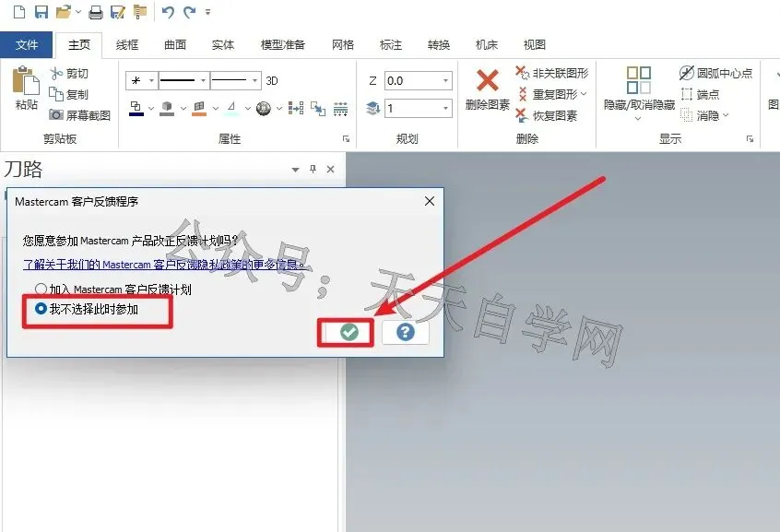Click the 恢复图素 restore entities button
This screenshot has height=532, width=780.
point(547,115)
